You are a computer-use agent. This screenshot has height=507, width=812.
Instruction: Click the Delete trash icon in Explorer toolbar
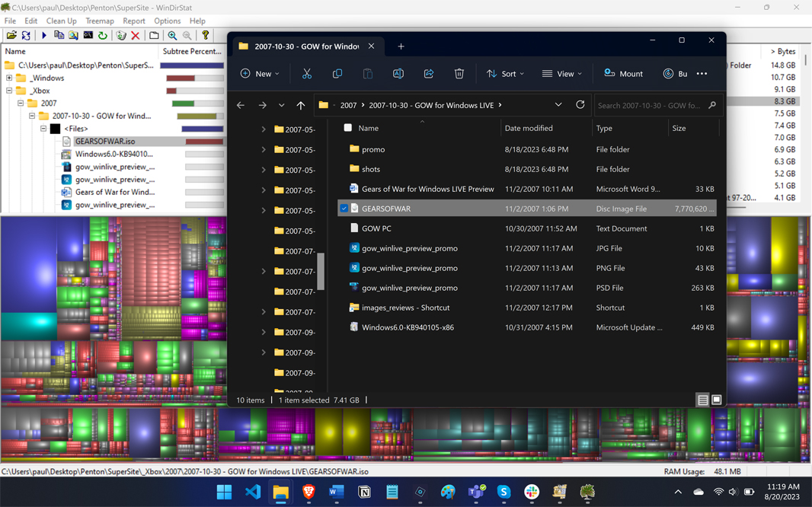coord(459,74)
